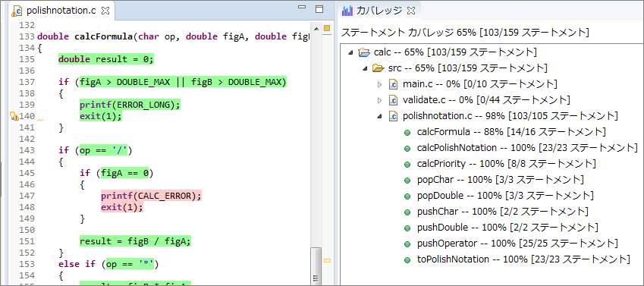The width and height of the screenshot is (644, 286).
Task: Click the green dot beside toPolishNotation
Action: tap(407, 259)
